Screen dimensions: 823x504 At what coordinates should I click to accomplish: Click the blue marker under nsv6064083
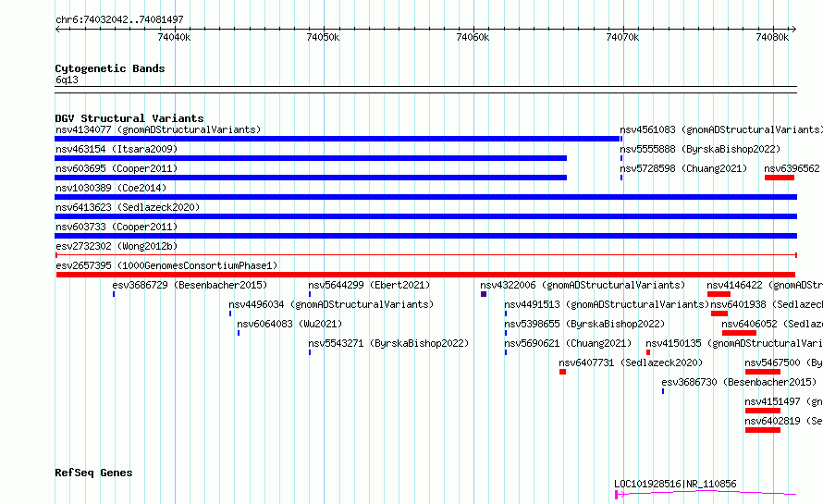(x=239, y=333)
